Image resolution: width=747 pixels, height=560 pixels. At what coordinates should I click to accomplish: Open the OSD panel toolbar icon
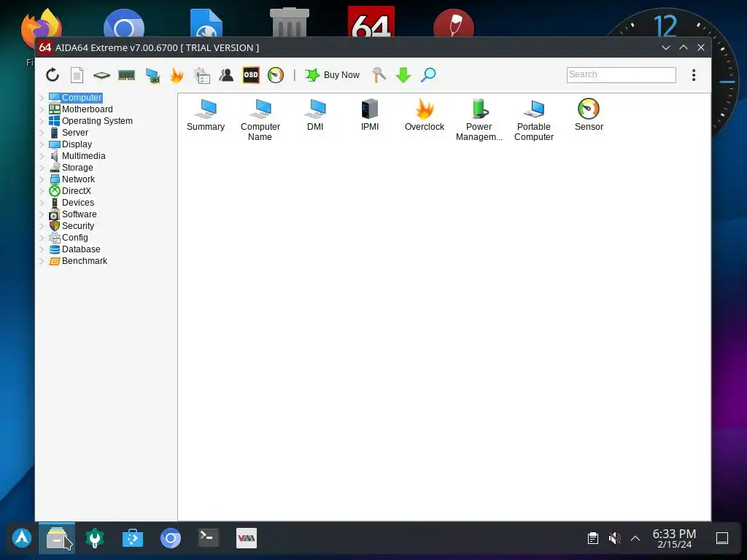pyautogui.click(x=251, y=75)
